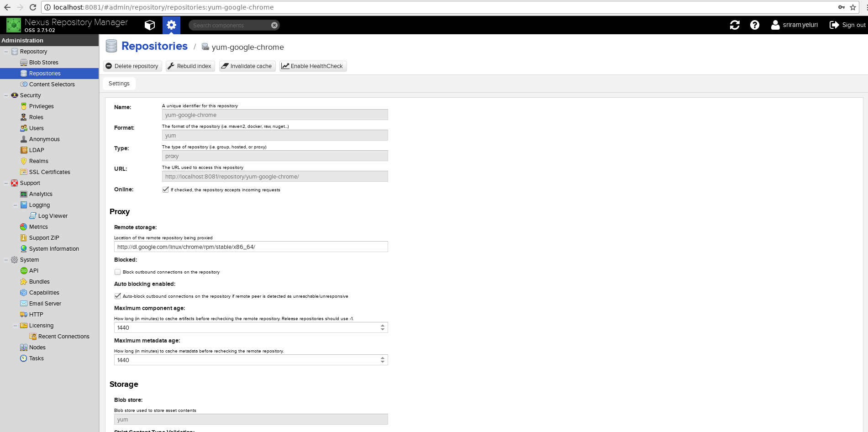
Task: Select Blob Stores in the sidebar
Action: 43,62
